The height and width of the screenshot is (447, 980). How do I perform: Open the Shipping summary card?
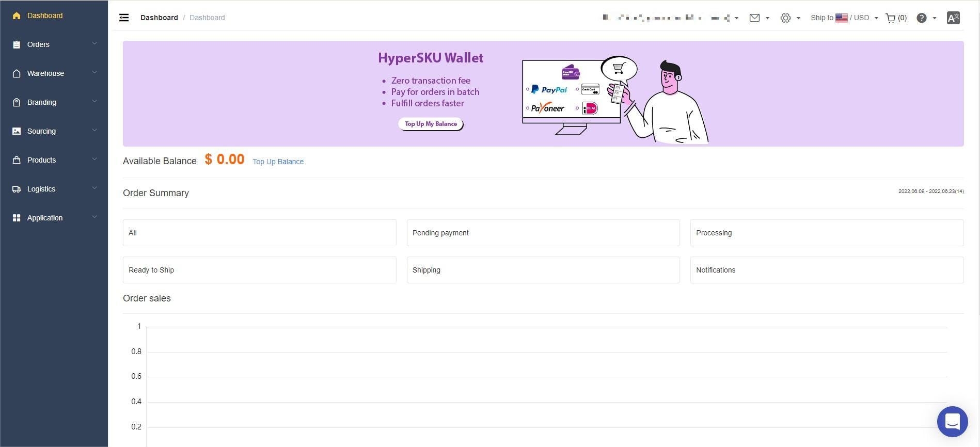[x=543, y=270]
